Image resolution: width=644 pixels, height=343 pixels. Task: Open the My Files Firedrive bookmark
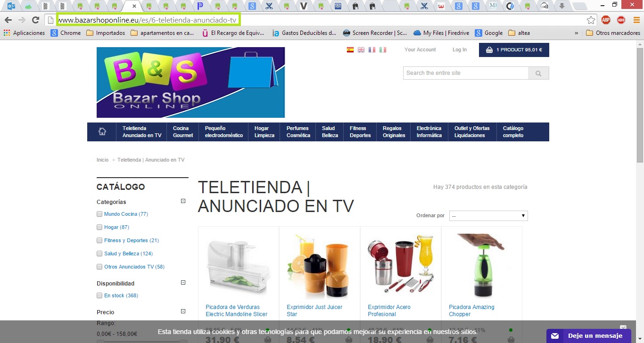[x=441, y=33]
